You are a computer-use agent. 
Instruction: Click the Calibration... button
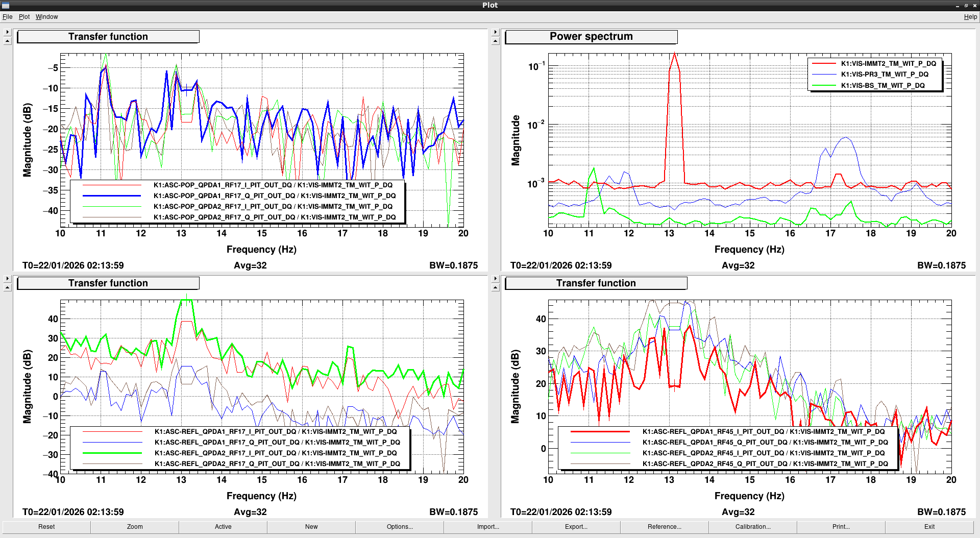click(752, 527)
